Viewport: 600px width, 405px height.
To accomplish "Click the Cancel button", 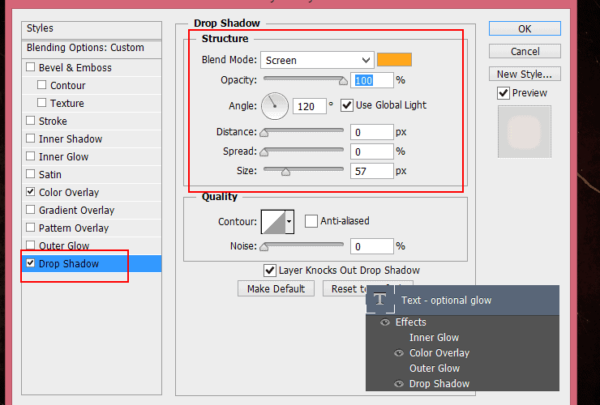I will [x=525, y=51].
